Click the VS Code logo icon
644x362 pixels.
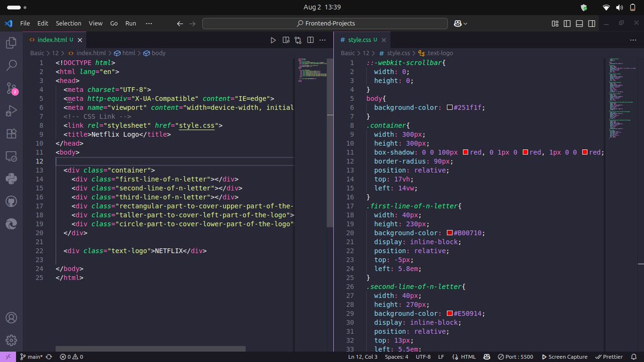tap(8, 24)
